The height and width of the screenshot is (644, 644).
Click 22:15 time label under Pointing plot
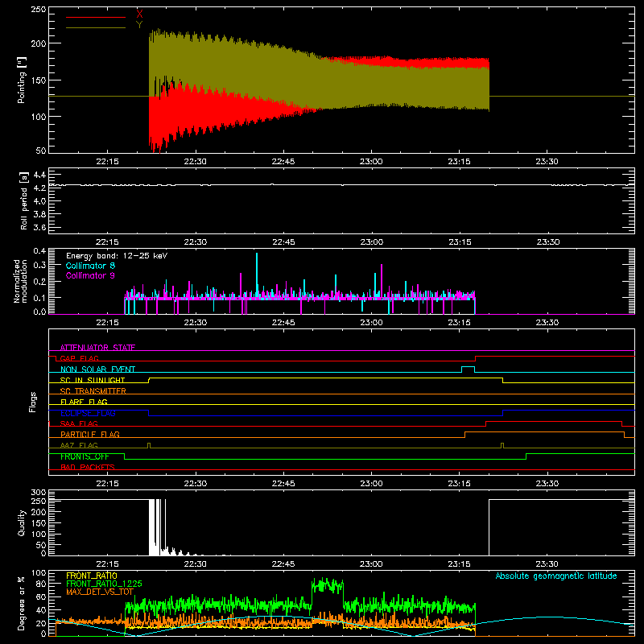(107, 162)
